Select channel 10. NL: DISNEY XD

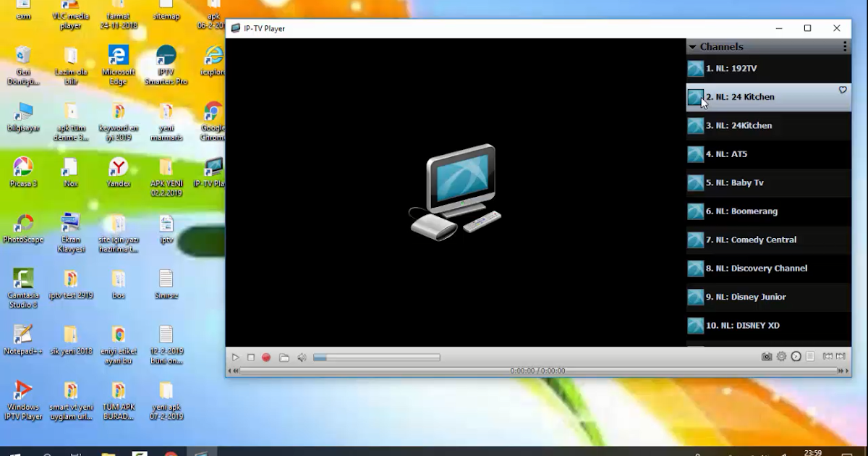pyautogui.click(x=768, y=326)
